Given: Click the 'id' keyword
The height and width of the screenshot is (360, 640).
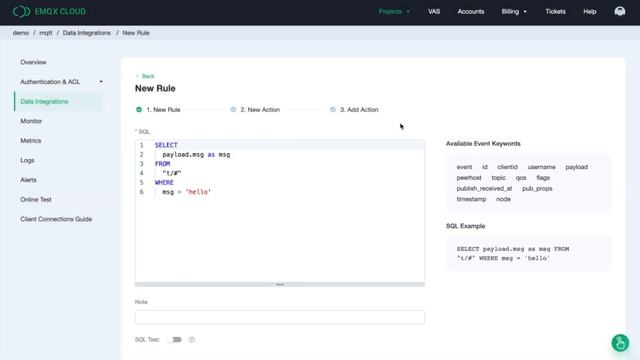Looking at the screenshot, I should click(x=484, y=167).
